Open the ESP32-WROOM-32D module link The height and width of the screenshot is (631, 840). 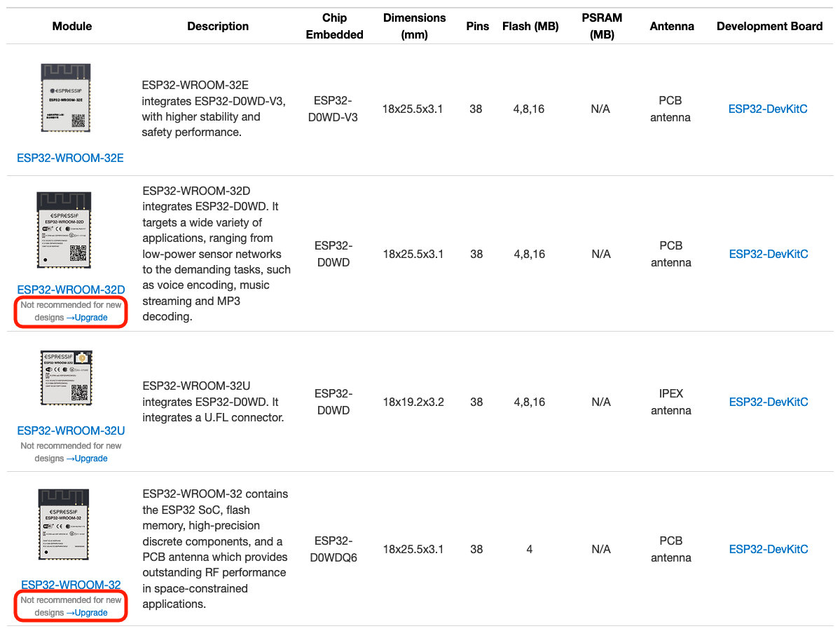pyautogui.click(x=71, y=290)
